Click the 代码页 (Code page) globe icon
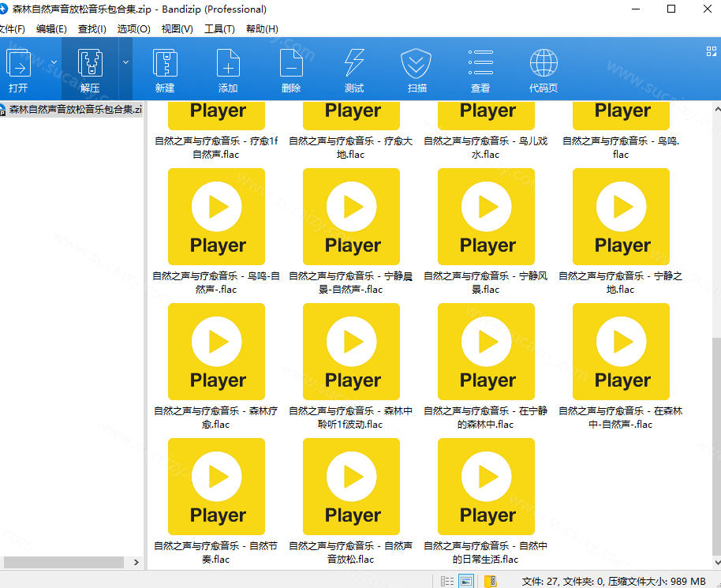 click(x=544, y=63)
